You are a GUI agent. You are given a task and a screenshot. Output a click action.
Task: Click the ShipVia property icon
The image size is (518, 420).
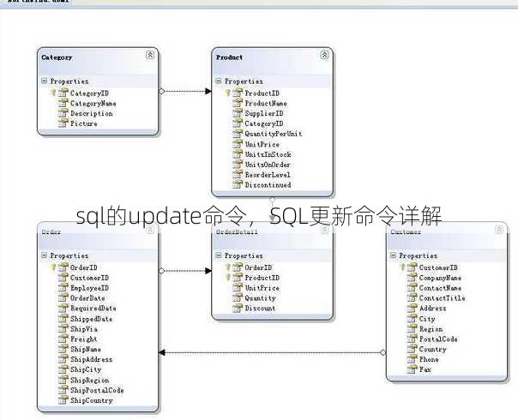[63, 329]
